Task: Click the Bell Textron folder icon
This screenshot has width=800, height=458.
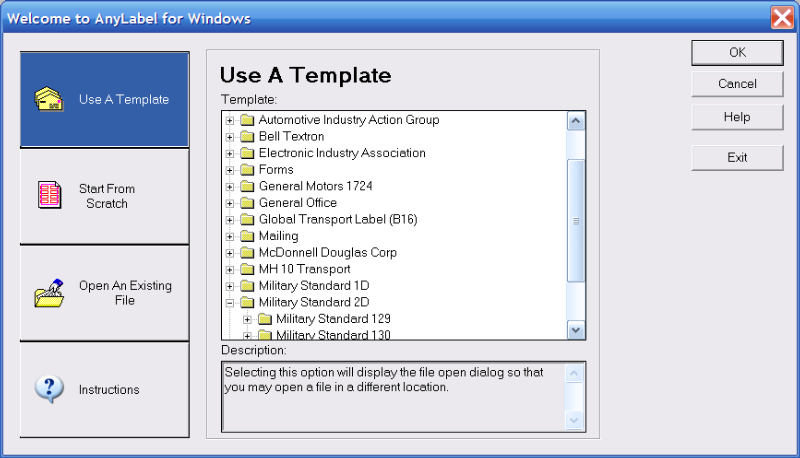Action: point(247,137)
